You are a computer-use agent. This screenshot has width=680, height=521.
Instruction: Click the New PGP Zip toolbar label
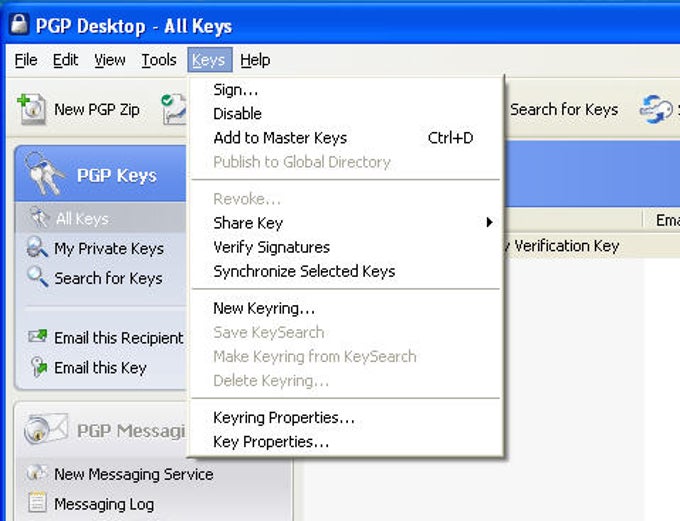(97, 109)
